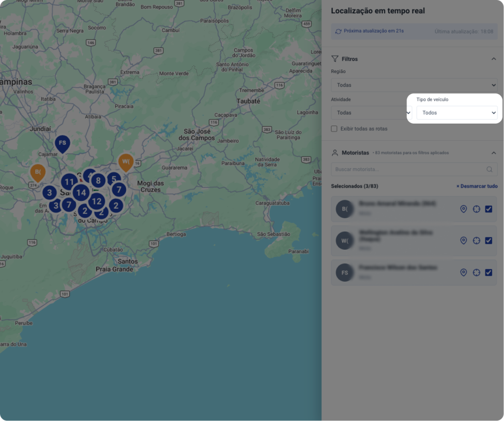Center map on the FS driver
This screenshot has height=421, width=504.
coord(476,272)
